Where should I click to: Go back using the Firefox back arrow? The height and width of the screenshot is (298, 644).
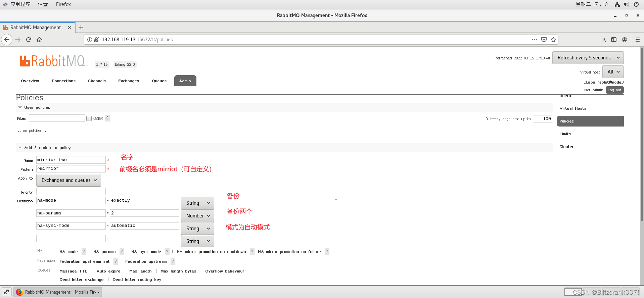[7, 40]
